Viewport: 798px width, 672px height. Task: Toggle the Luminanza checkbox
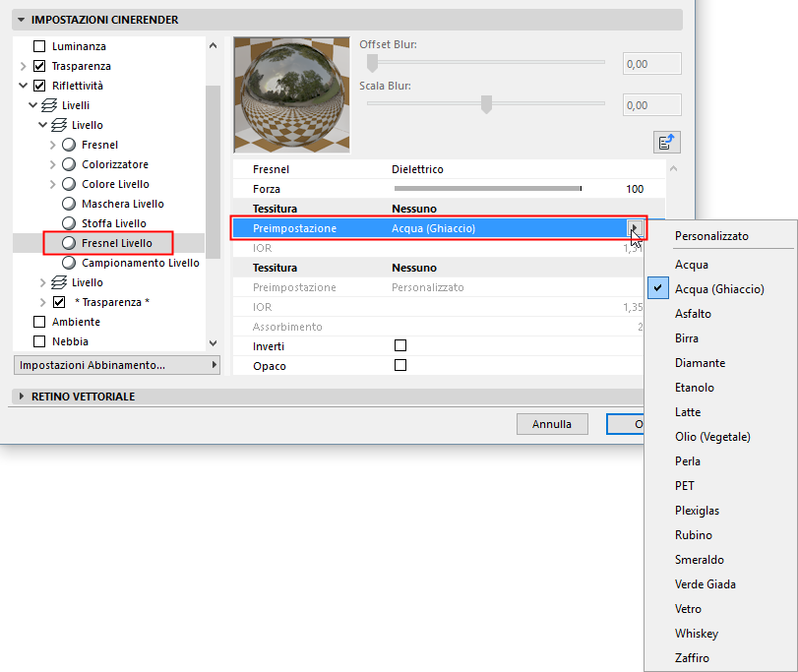click(x=39, y=46)
